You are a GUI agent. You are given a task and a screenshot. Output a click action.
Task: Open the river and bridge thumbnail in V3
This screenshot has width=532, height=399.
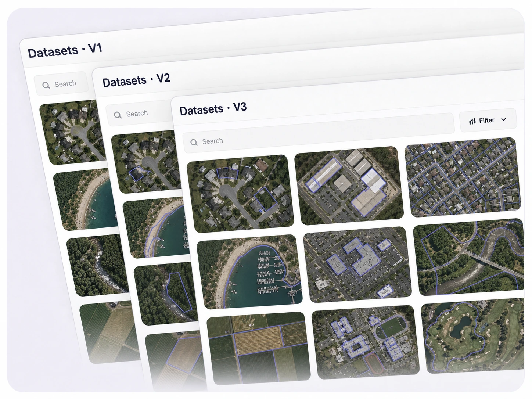(x=469, y=257)
